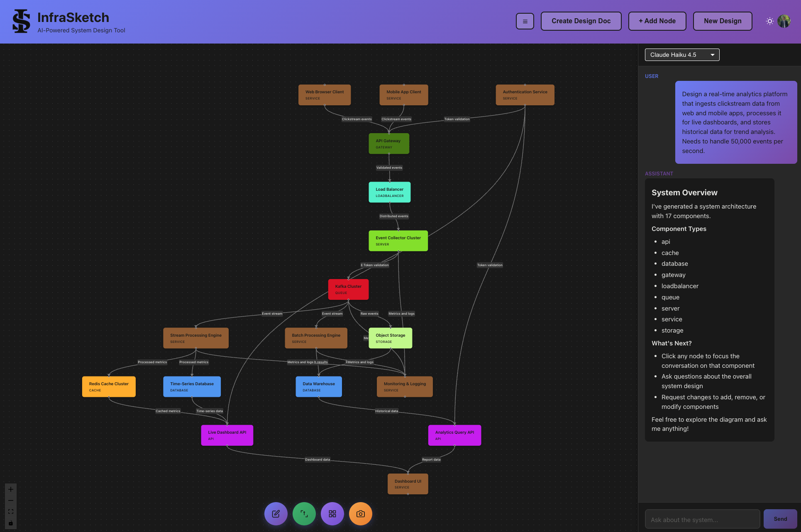Zoom out on the canvas
This screenshot has width=801, height=532.
(10, 500)
